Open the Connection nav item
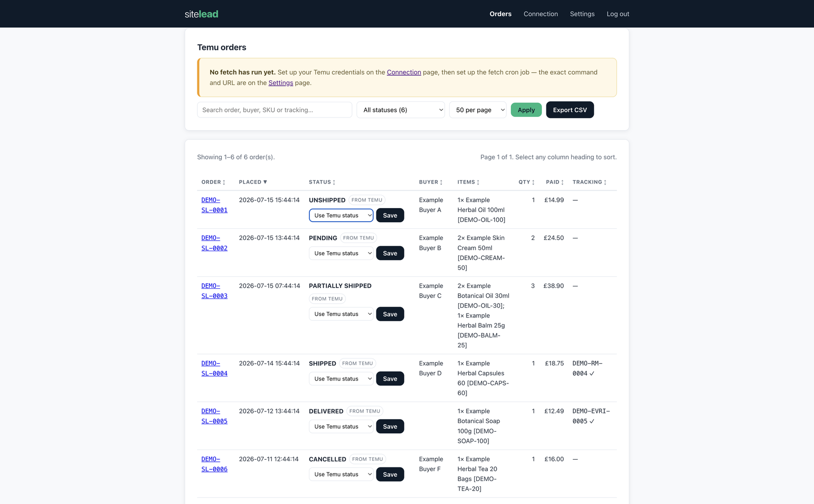This screenshot has height=504, width=814. (541, 14)
